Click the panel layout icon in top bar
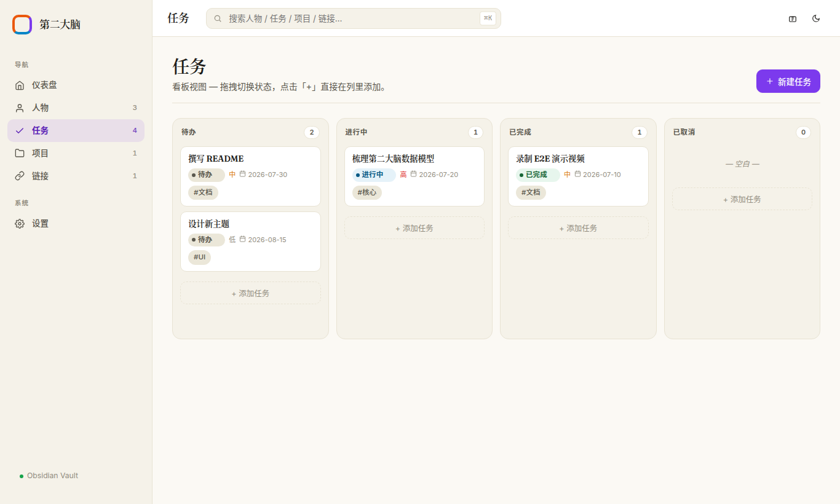840x504 pixels. [793, 18]
